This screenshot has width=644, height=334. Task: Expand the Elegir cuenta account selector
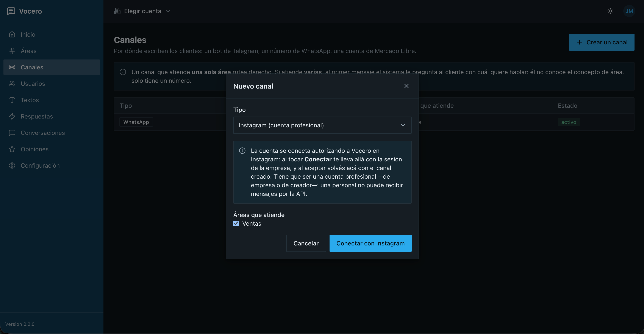142,11
